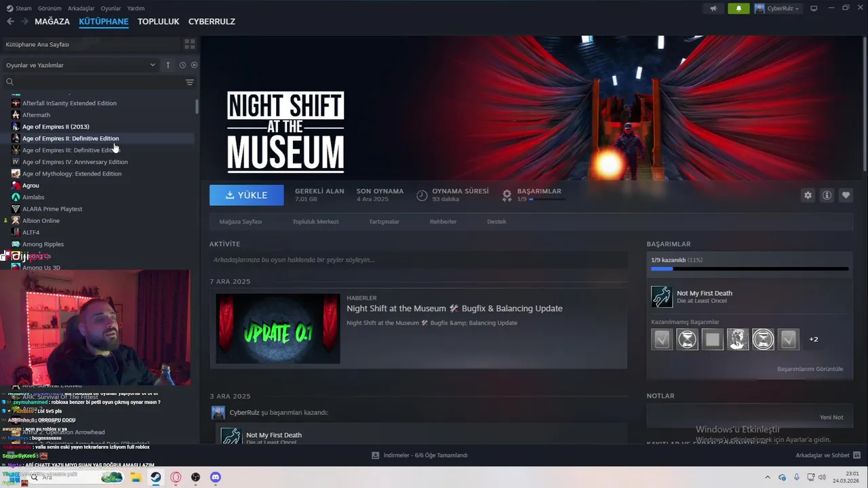Click Başarımlarını Görüntüle link

(x=810, y=369)
